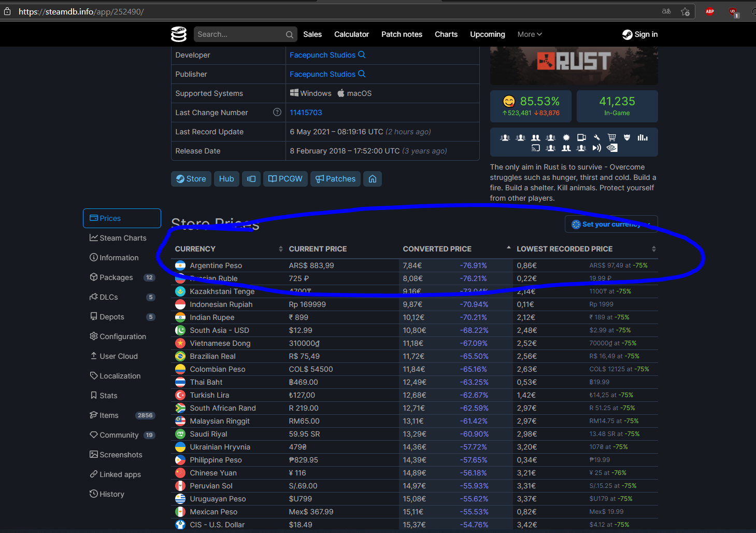Open the Stats sidebar tab
Image resolution: width=756 pixels, height=533 pixels.
point(122,396)
